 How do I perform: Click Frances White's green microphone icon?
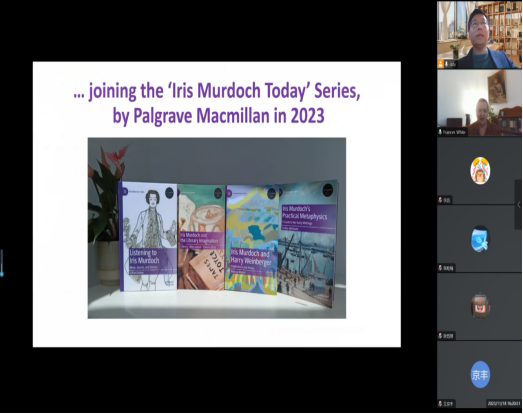click(440, 132)
